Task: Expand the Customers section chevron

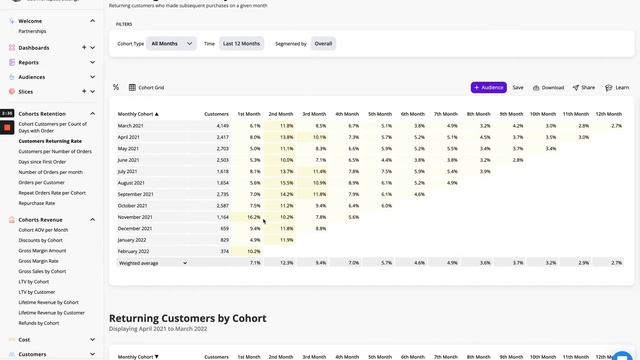Action: pyautogui.click(x=93, y=354)
